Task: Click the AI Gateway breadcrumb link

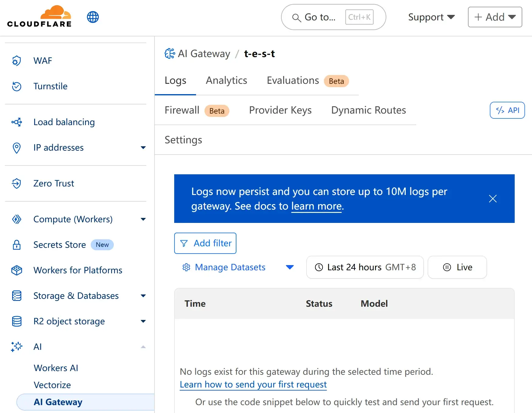Action: [x=204, y=54]
